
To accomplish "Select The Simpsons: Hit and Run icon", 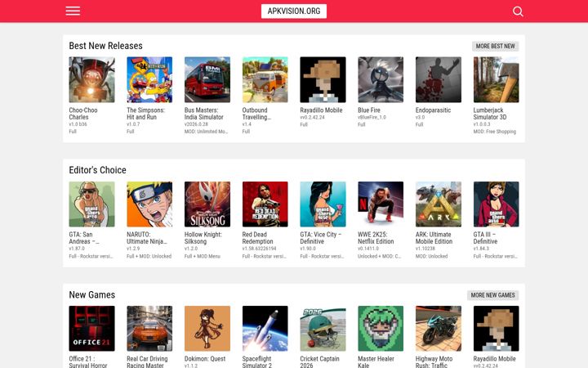I will tap(149, 79).
